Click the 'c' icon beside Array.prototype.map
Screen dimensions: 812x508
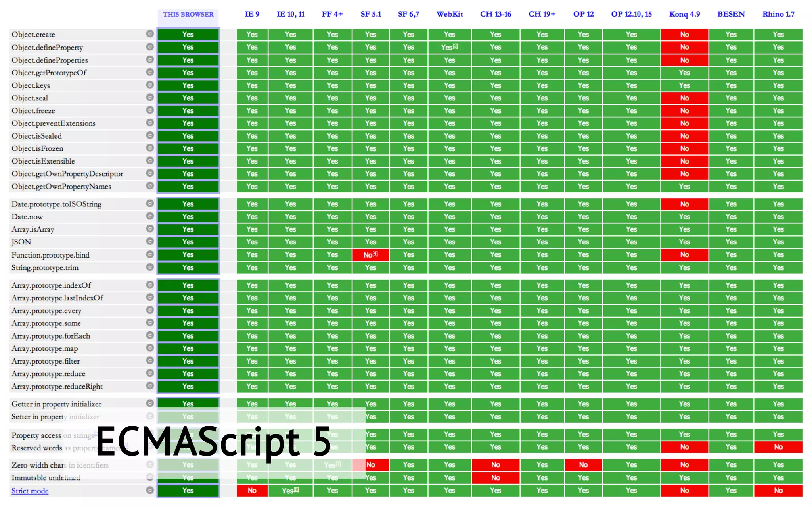point(150,348)
